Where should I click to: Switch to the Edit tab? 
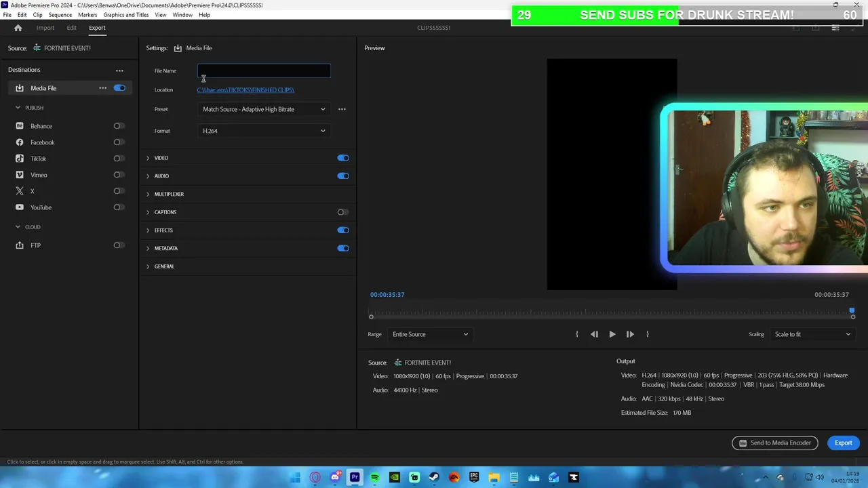(71, 28)
